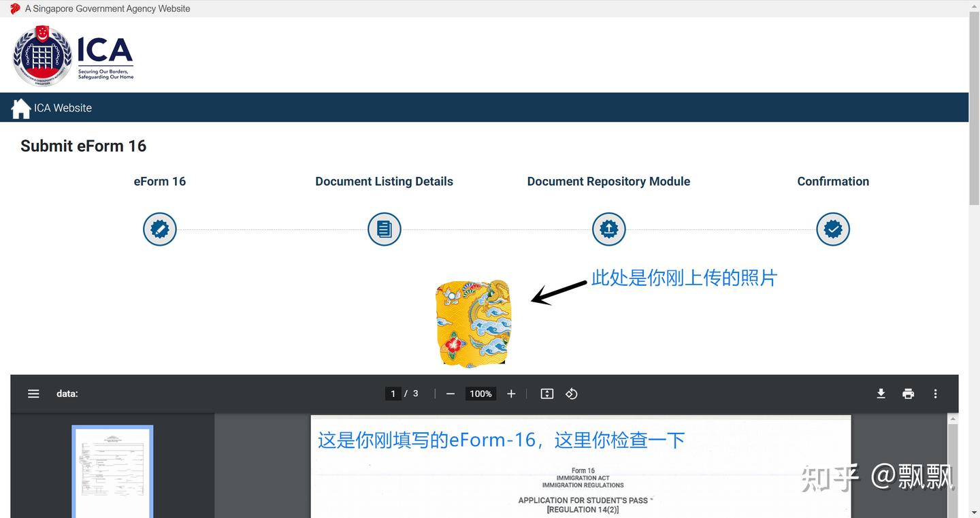Open the PDF viewer more actions menu

click(935, 393)
